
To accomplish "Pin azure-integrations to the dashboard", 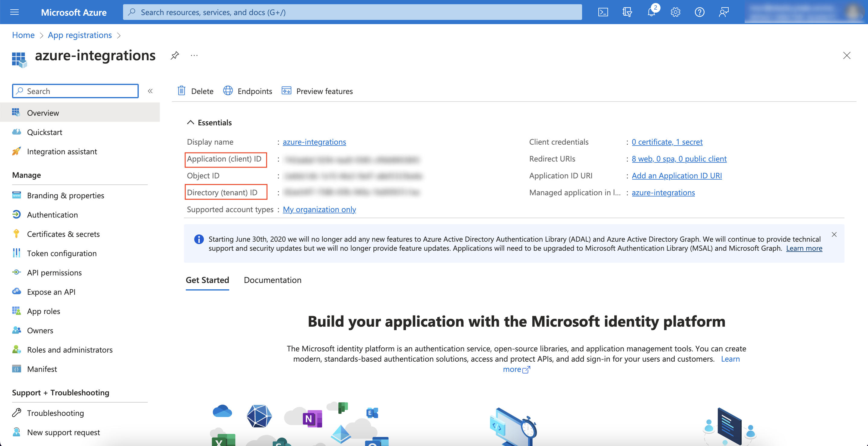I will point(175,55).
